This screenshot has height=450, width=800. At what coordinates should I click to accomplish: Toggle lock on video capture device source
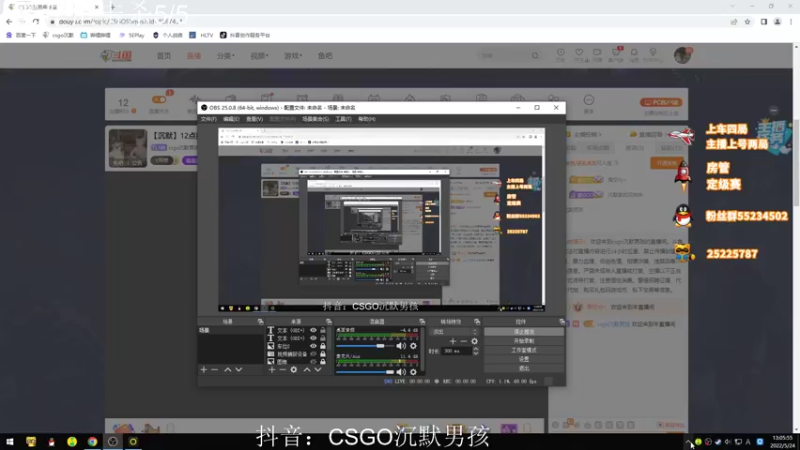click(322, 354)
